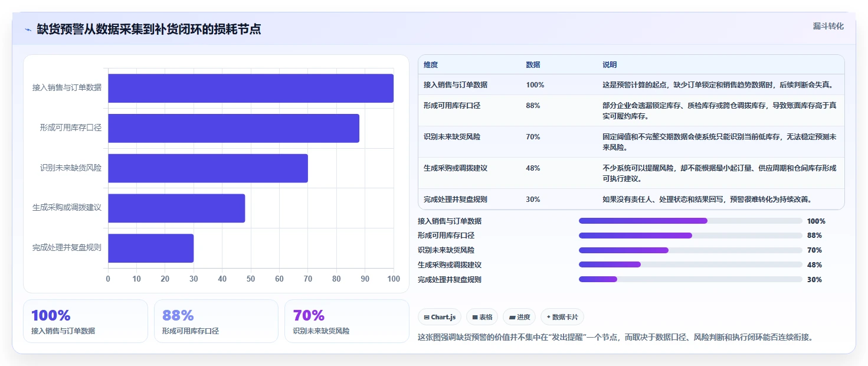Screen dimensions: 868x366
Task: Click the chart axis label 识别未来缺货风险
Action: pos(71,168)
